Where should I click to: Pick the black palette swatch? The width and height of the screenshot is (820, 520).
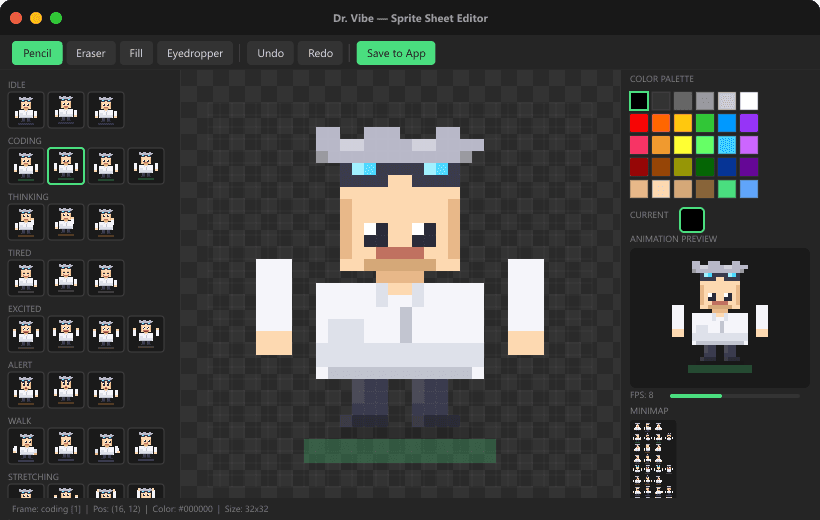click(x=639, y=101)
